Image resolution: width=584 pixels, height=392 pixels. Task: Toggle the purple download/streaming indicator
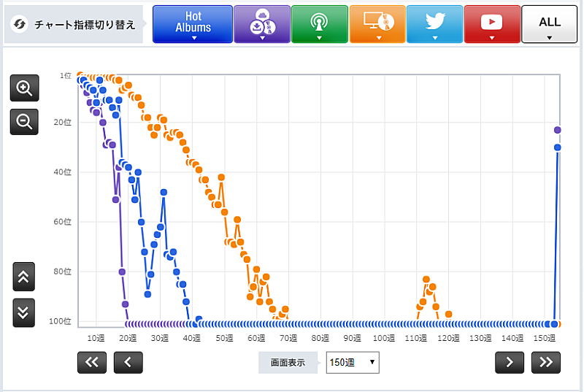click(261, 24)
